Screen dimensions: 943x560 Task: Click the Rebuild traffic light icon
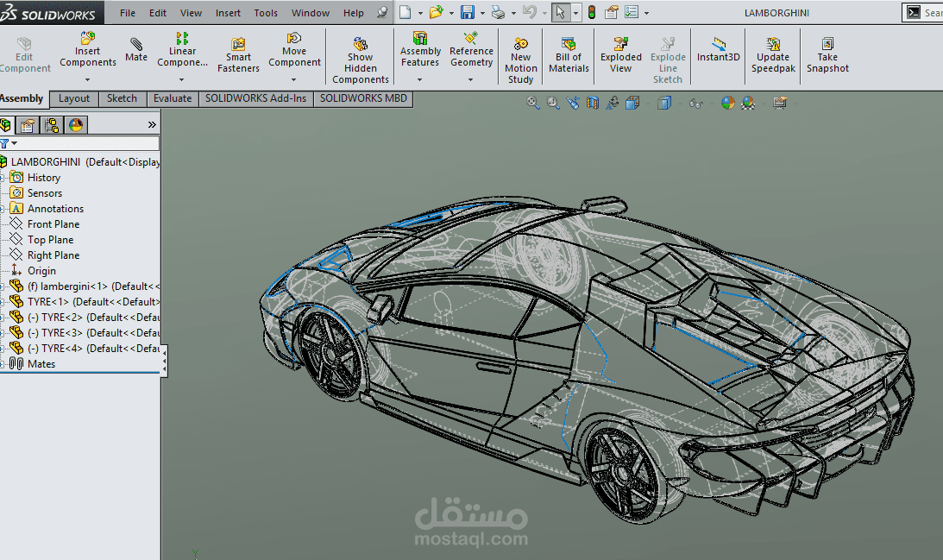pos(592,12)
